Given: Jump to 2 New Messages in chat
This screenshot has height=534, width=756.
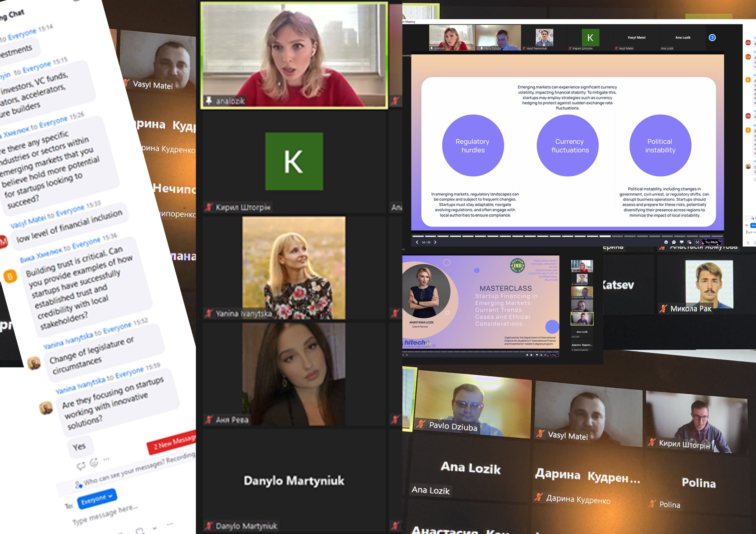Looking at the screenshot, I should point(171,442).
